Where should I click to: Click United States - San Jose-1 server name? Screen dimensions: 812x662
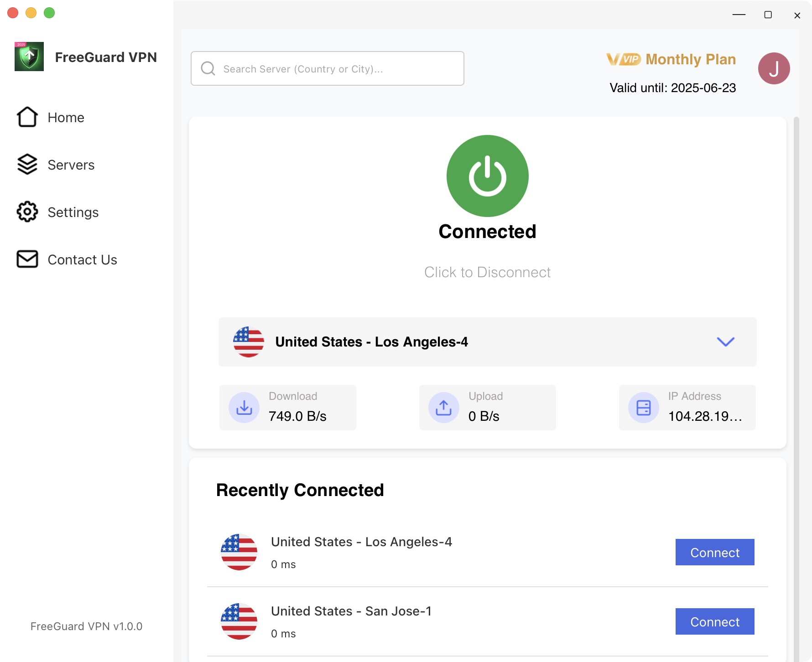pyautogui.click(x=351, y=611)
